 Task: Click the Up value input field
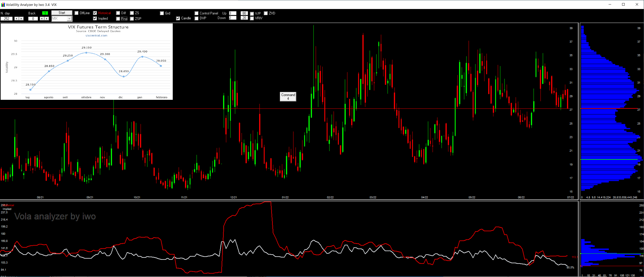click(232, 13)
